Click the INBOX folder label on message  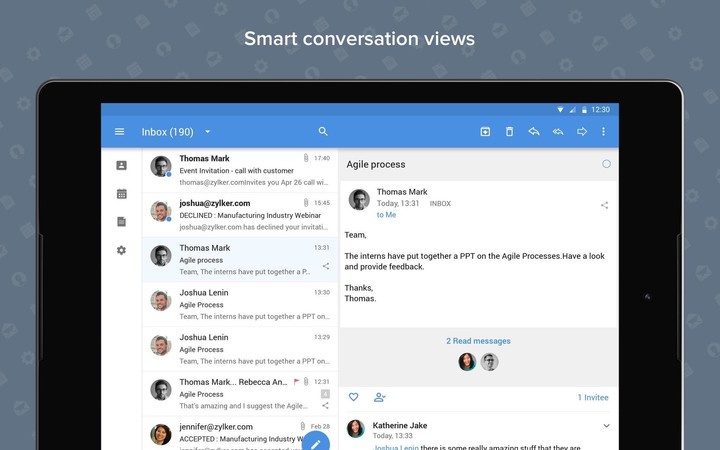point(440,203)
